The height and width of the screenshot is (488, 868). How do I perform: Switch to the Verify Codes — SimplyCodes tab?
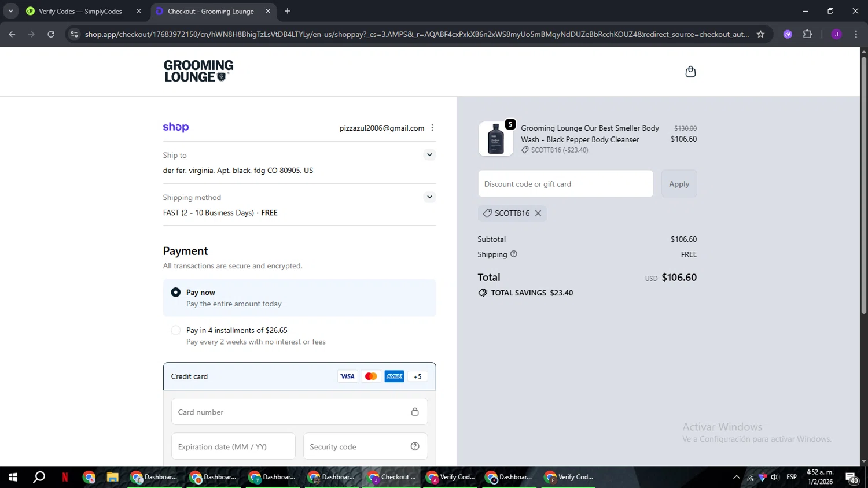[x=80, y=11]
